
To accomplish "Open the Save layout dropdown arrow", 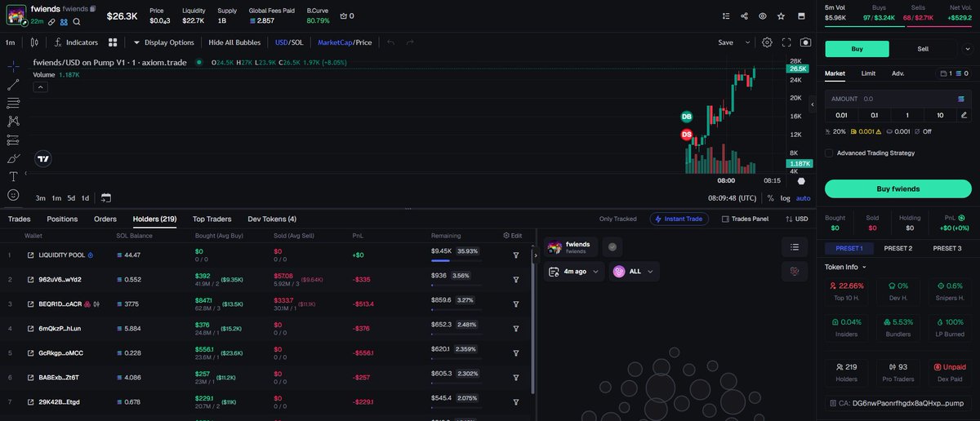I will pyautogui.click(x=746, y=42).
